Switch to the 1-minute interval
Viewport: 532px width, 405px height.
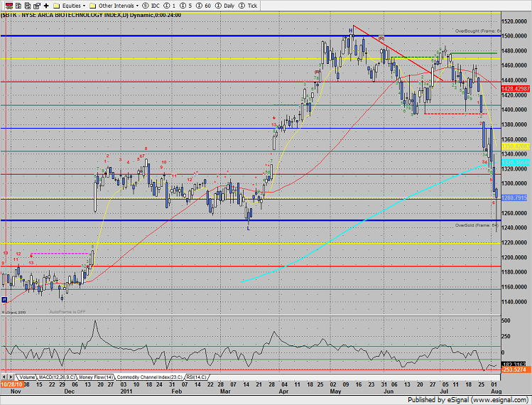tap(170, 6)
